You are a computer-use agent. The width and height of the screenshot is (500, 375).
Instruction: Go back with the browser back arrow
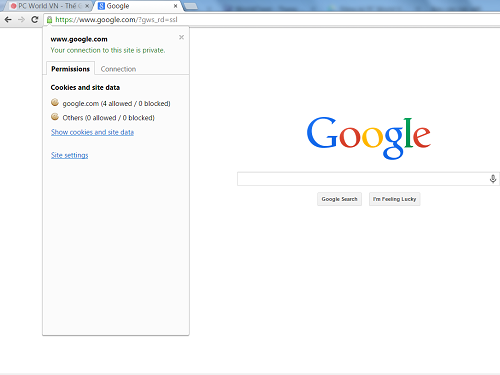click(8, 20)
